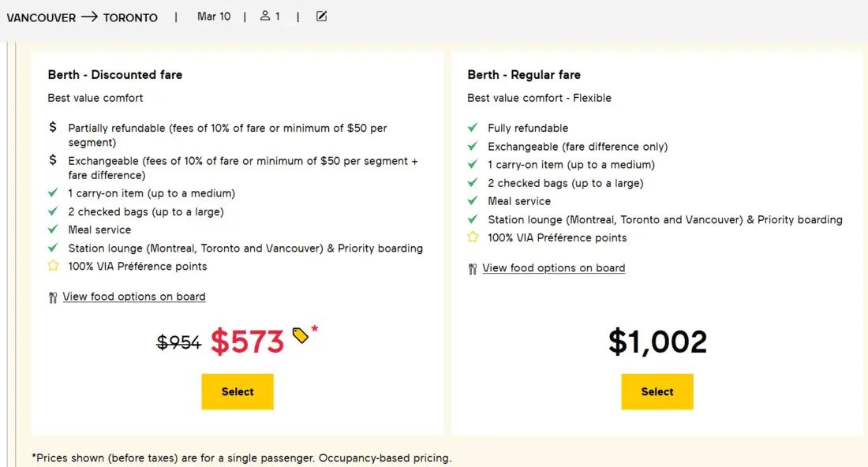Click the checkmark beside Meal service in Regular fare

pos(473,201)
